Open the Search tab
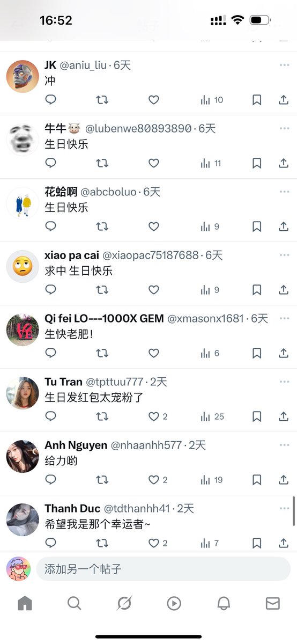Viewport: 297px width, 644px height. (x=75, y=603)
